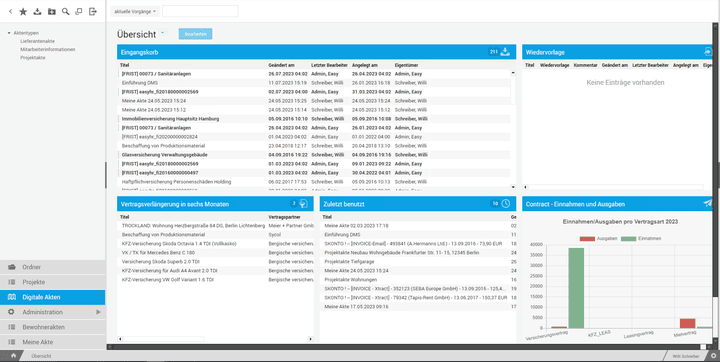Click the back chevron in the sidebar toolbar

tap(11, 11)
